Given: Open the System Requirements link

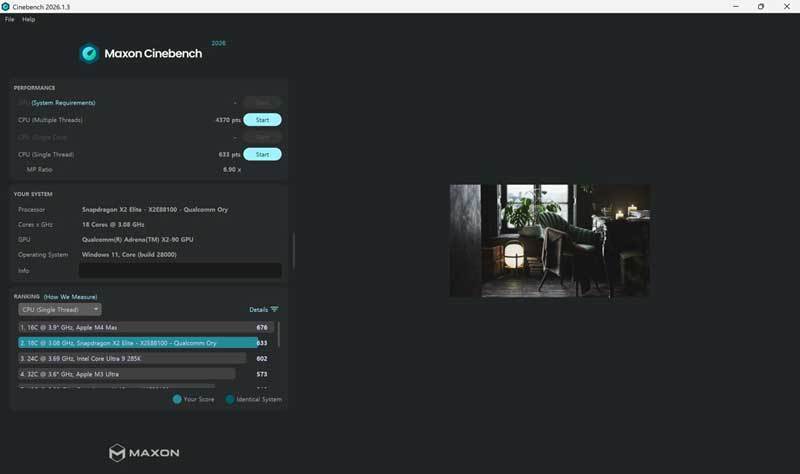Looking at the screenshot, I should (63, 103).
